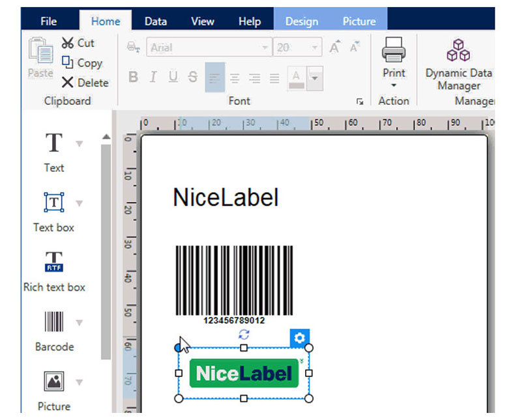Click the NiceLabel logo picture
The image size is (515, 420).
click(244, 373)
